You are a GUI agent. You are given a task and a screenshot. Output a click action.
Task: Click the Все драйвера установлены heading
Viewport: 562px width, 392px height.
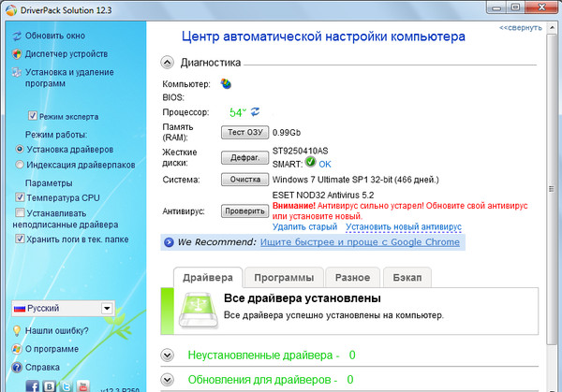tap(303, 298)
